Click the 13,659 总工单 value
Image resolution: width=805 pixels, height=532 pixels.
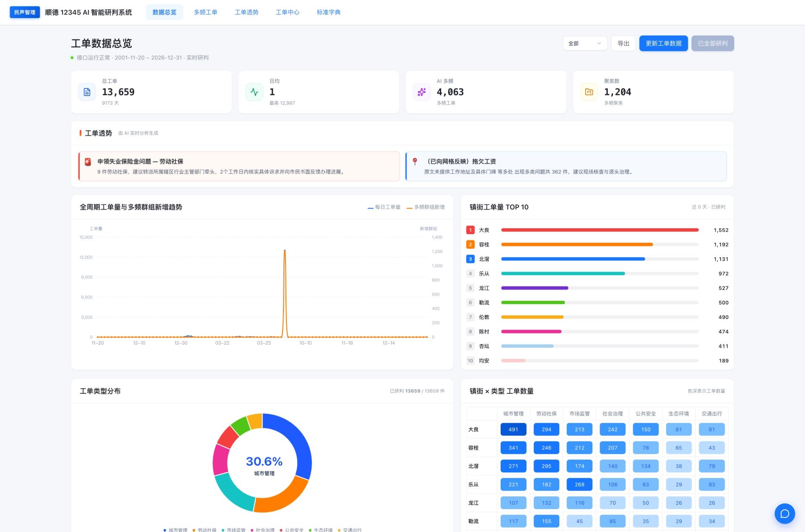(x=118, y=92)
